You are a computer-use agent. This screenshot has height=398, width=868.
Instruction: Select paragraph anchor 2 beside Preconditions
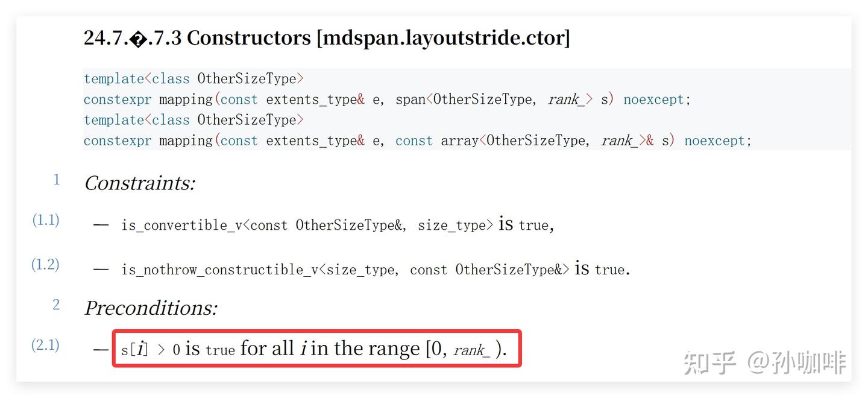tap(56, 305)
